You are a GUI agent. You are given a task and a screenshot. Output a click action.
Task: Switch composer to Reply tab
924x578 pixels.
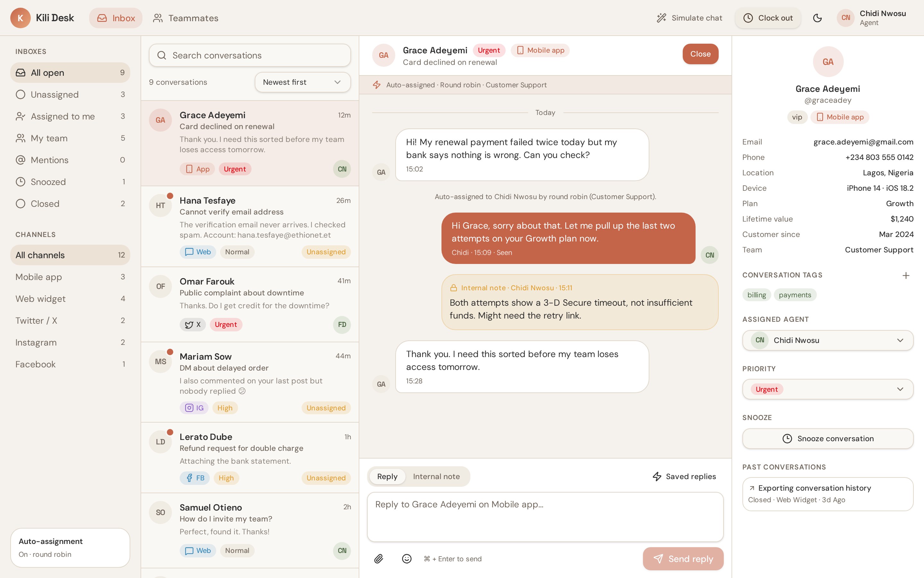(387, 476)
